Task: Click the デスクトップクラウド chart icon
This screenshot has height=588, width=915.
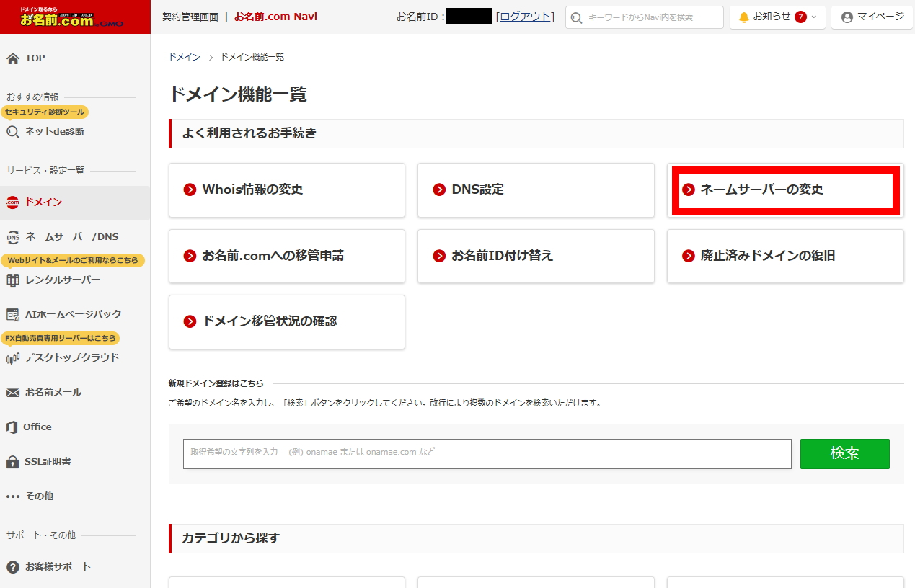Action: pos(13,358)
